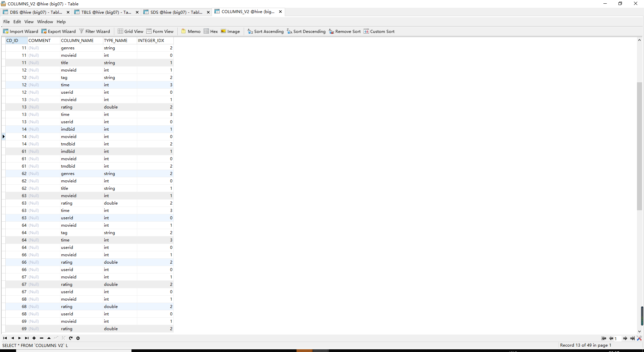Open the Export Wizard
Screen dimensions: 644x352
[x=58, y=31]
